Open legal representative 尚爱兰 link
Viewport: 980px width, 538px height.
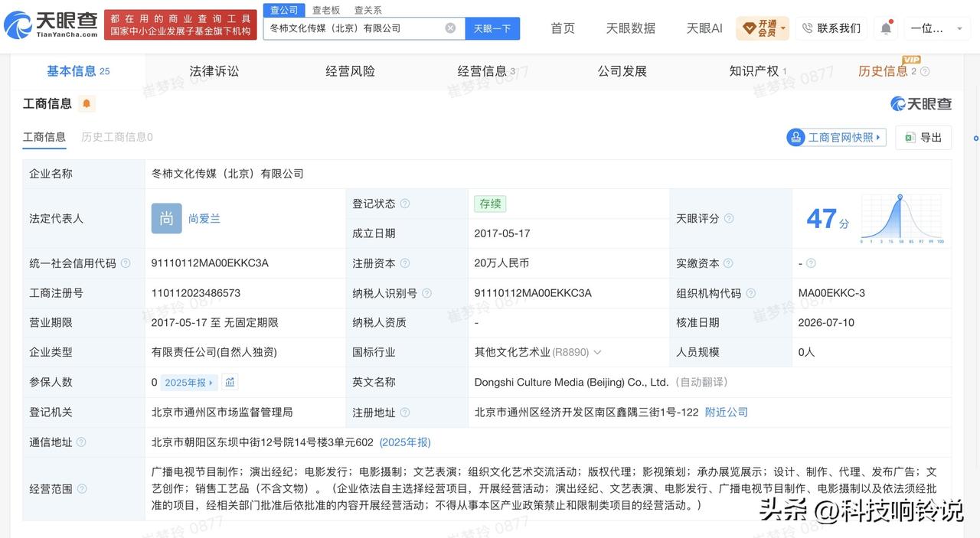pyautogui.click(x=204, y=219)
